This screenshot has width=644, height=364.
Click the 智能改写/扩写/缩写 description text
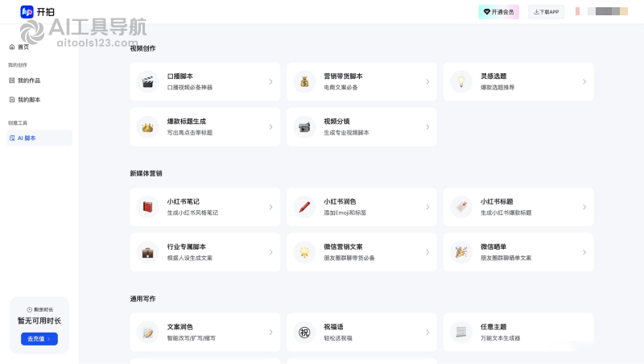coord(191,338)
